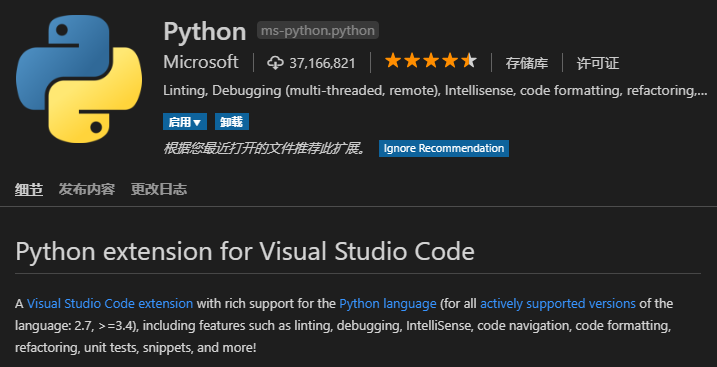Click Ignore Recommendation button

444,148
